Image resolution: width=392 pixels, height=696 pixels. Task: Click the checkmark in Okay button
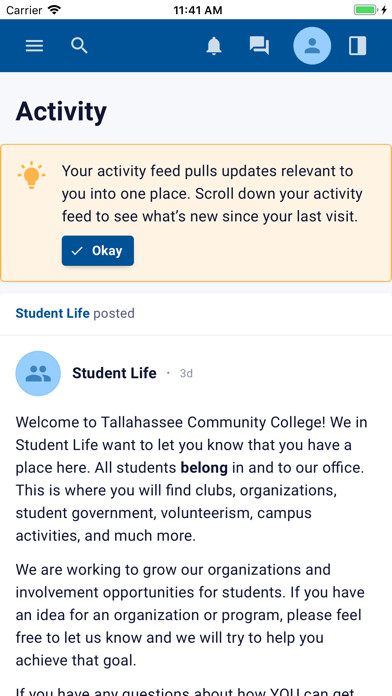click(77, 251)
